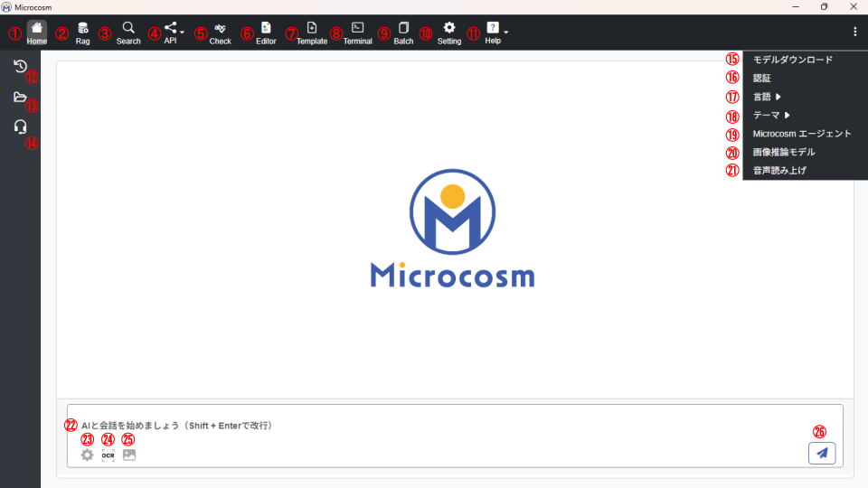
Task: Open the Editor tool
Action: click(x=266, y=33)
